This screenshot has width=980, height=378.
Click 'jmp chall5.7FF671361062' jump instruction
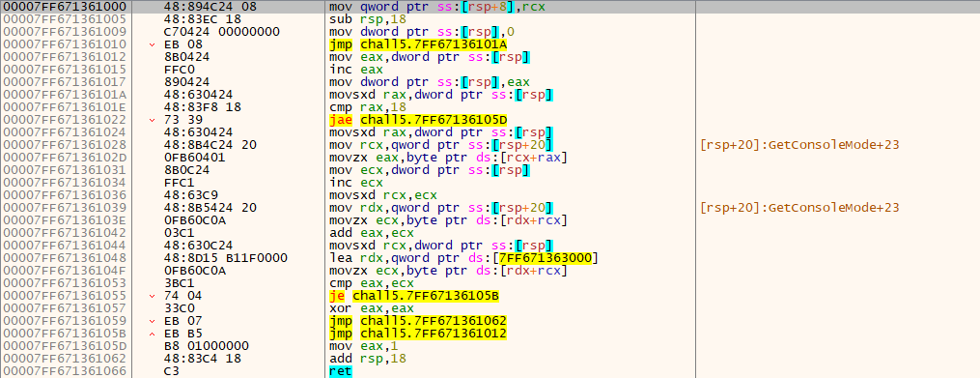(x=419, y=320)
